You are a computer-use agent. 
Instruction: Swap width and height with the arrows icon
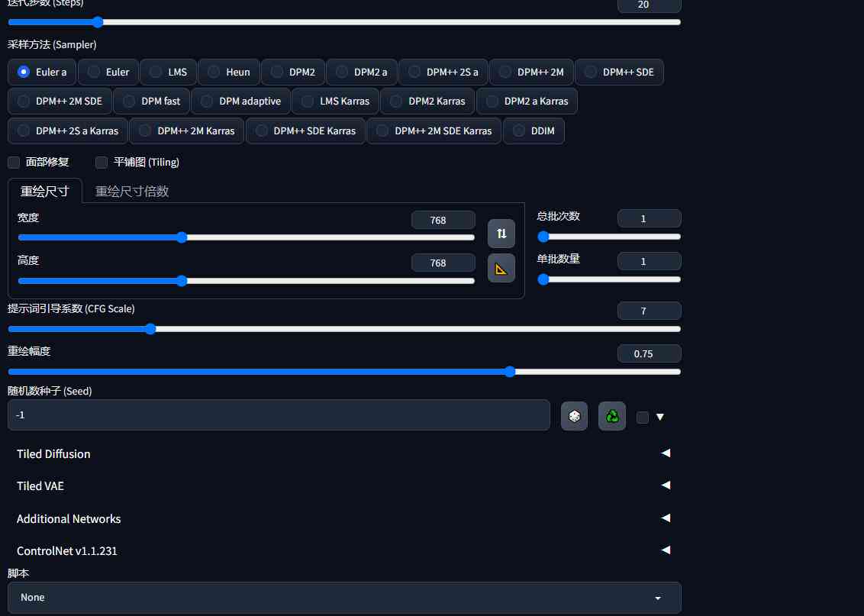[501, 234]
